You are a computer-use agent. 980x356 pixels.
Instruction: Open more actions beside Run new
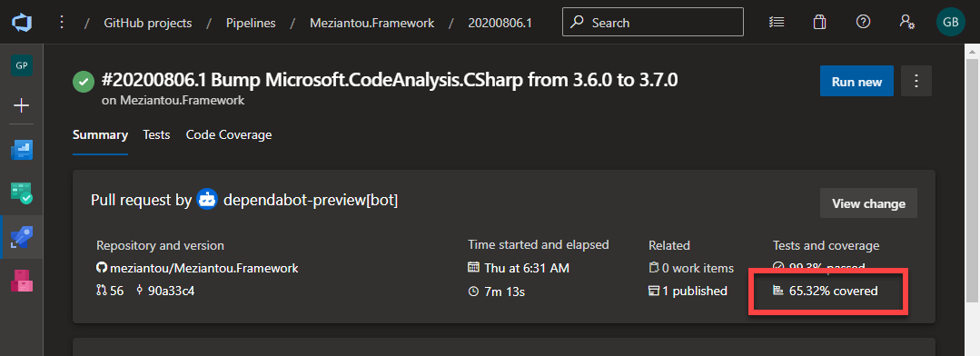pyautogui.click(x=916, y=81)
